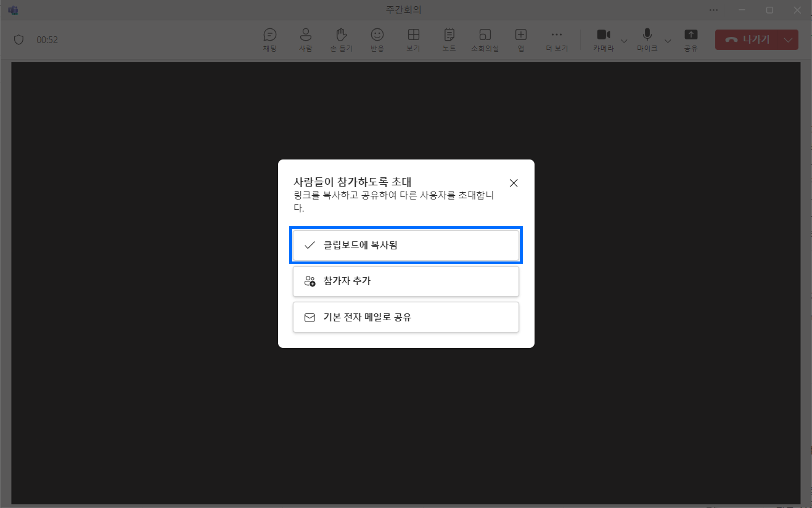Raise hand with 손 들기
This screenshot has width=812, height=508.
tap(341, 39)
